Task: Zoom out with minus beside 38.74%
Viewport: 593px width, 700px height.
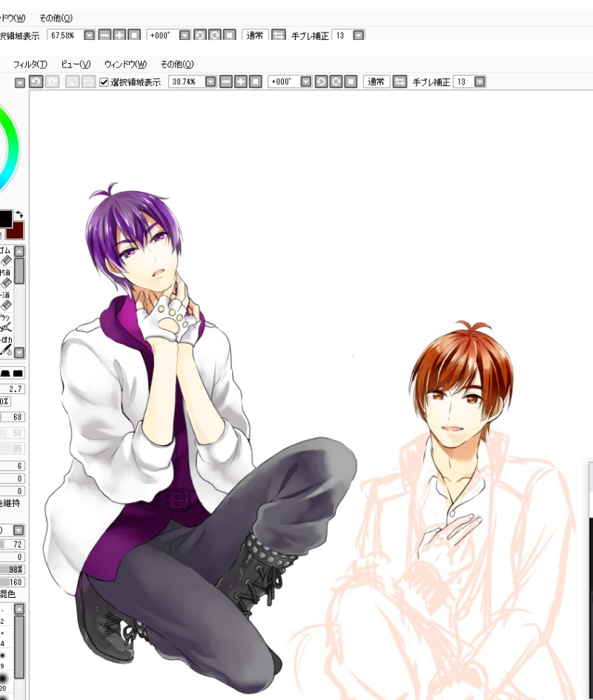Action: tap(226, 81)
